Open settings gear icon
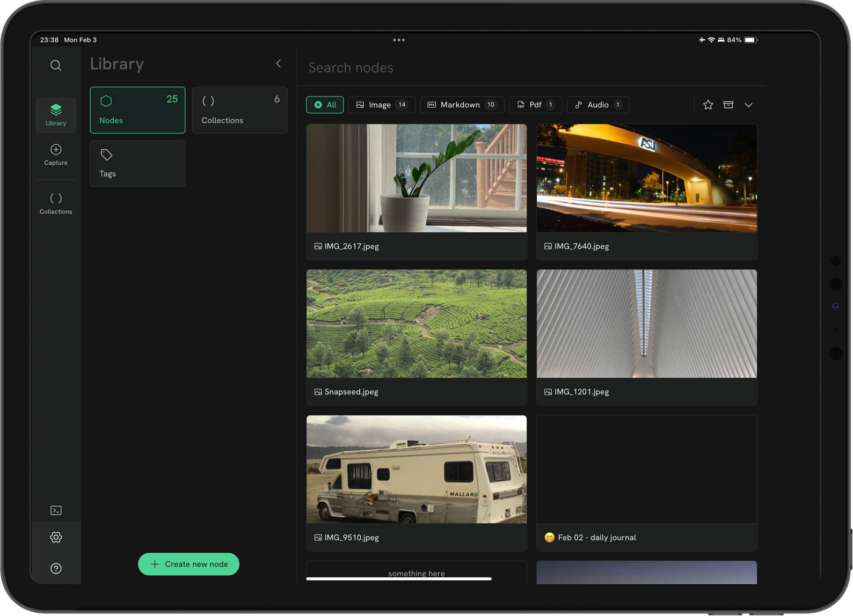The width and height of the screenshot is (853, 616). pyautogui.click(x=56, y=537)
